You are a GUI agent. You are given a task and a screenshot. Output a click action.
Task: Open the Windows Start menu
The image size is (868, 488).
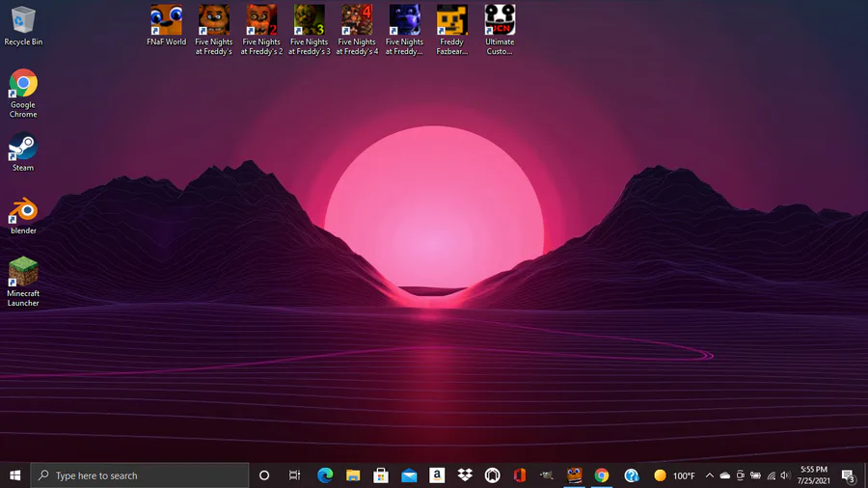[x=14, y=475]
